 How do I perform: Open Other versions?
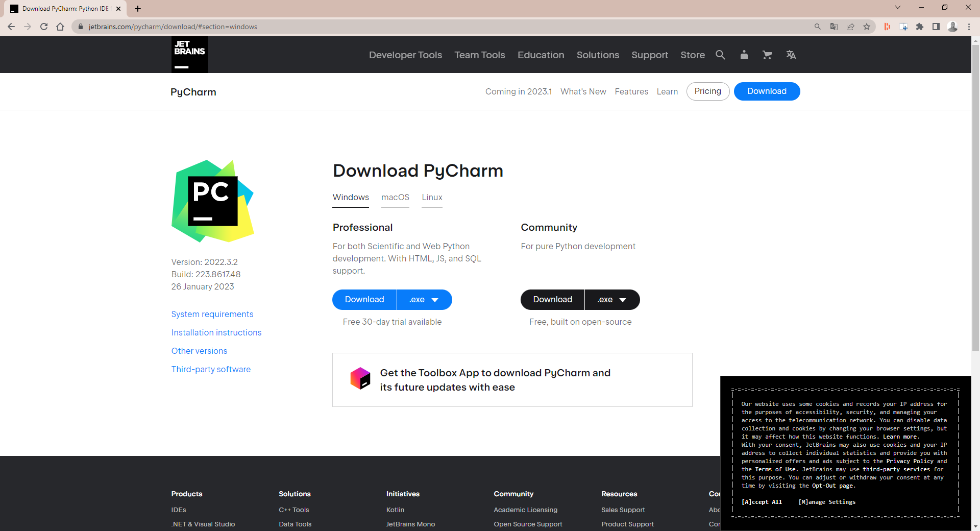tap(200, 351)
